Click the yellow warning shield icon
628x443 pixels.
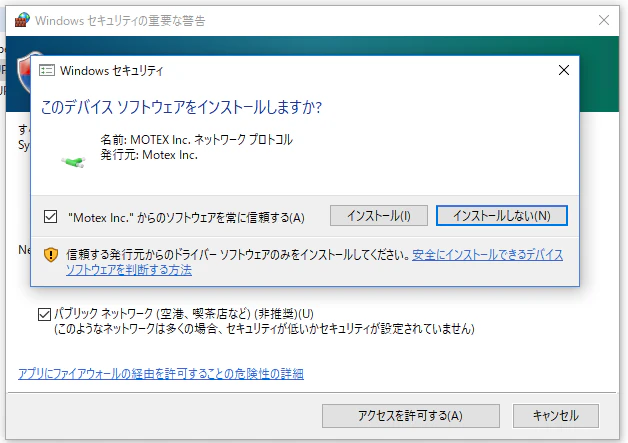coord(51,255)
